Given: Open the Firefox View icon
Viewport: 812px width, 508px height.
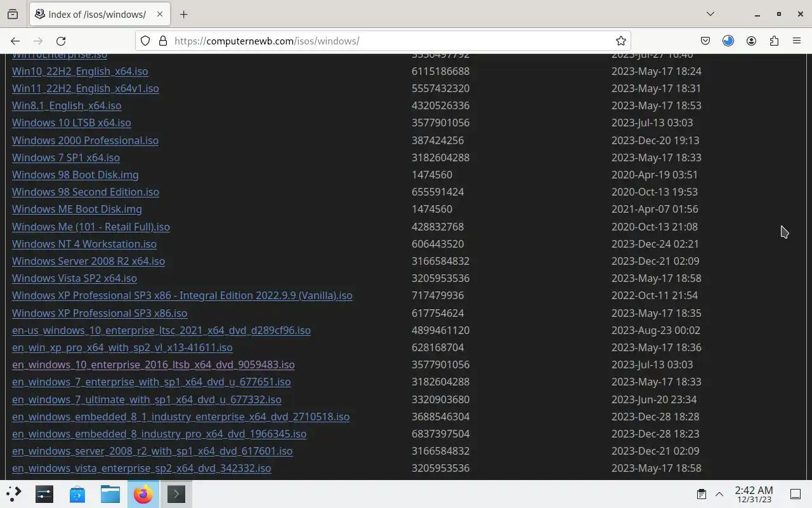Looking at the screenshot, I should point(13,14).
